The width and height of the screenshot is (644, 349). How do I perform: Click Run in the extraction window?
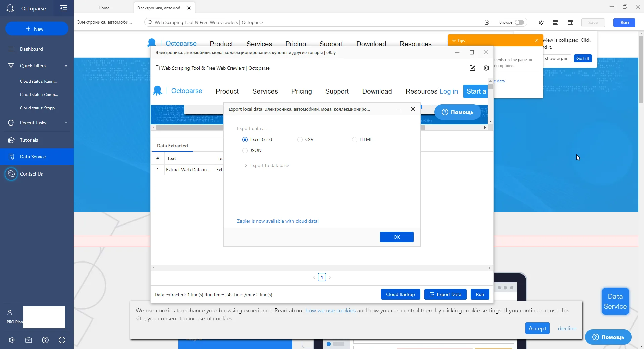[x=480, y=294]
